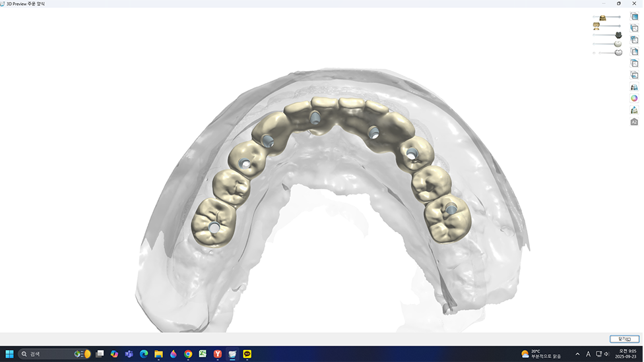Select the front view cube icon
644x362 pixels.
point(635,16)
